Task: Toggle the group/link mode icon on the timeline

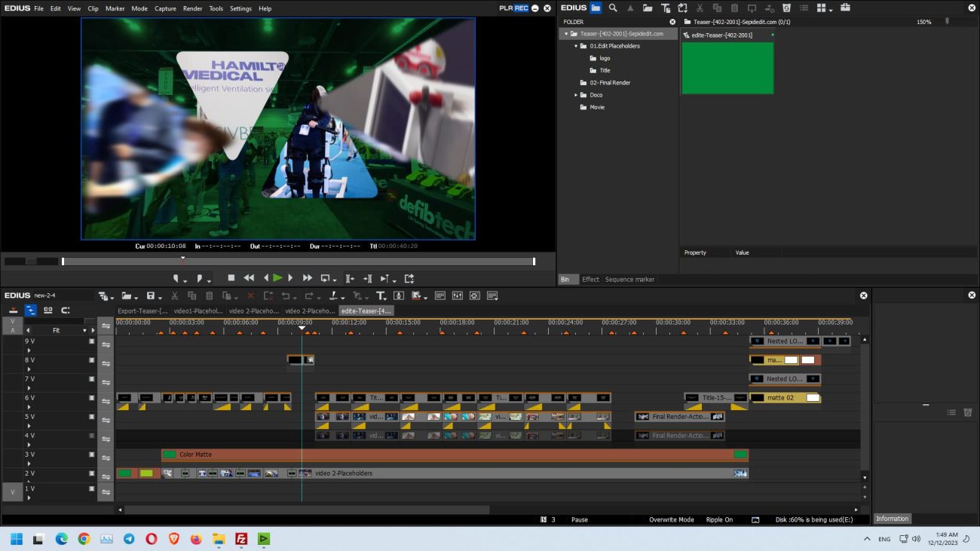Action: [x=48, y=310]
